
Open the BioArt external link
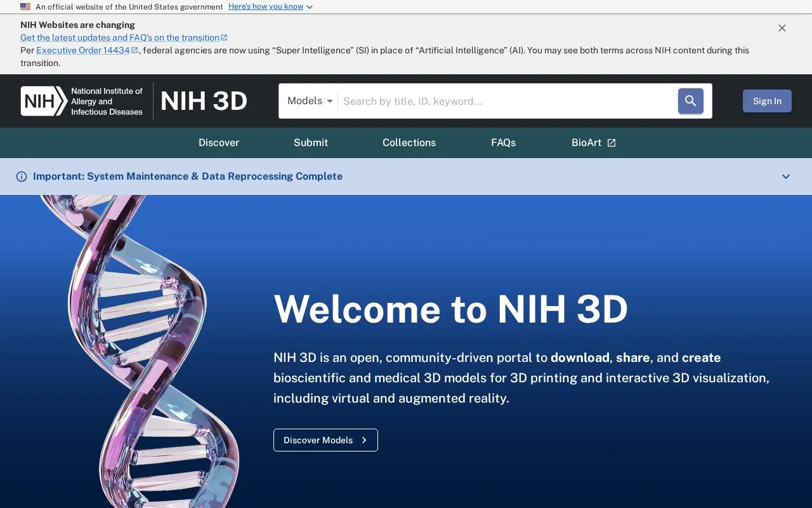click(x=594, y=143)
